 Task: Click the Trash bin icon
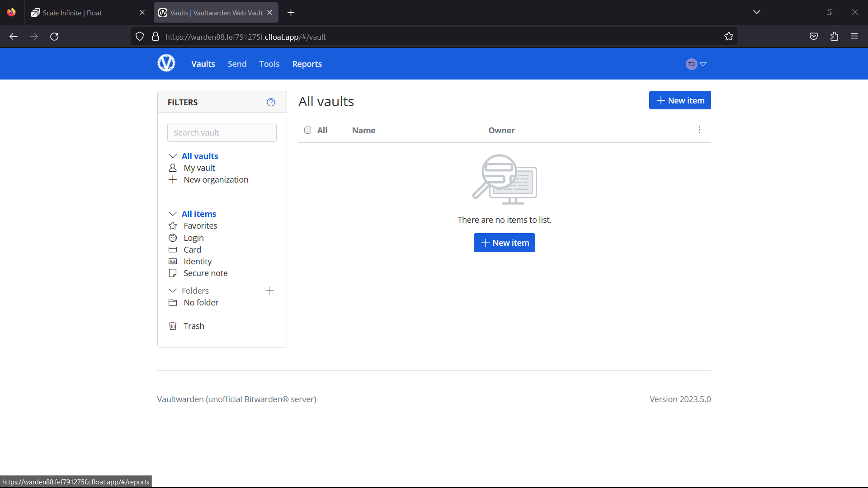pyautogui.click(x=173, y=326)
